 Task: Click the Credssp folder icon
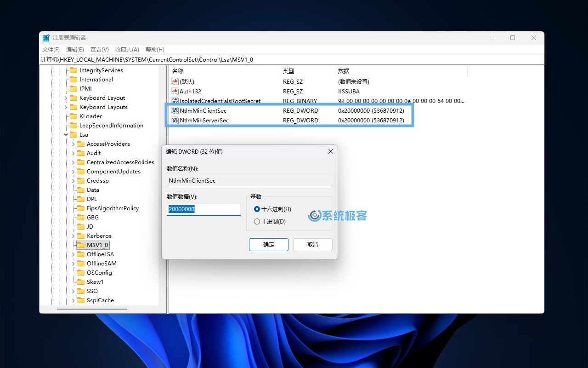pos(80,181)
